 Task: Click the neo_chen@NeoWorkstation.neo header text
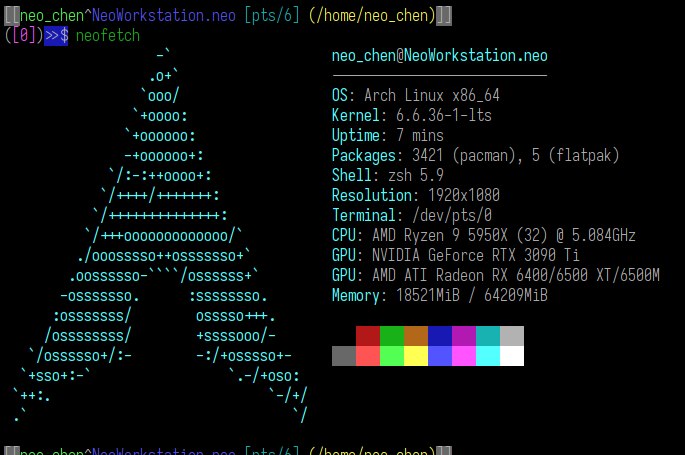439,56
